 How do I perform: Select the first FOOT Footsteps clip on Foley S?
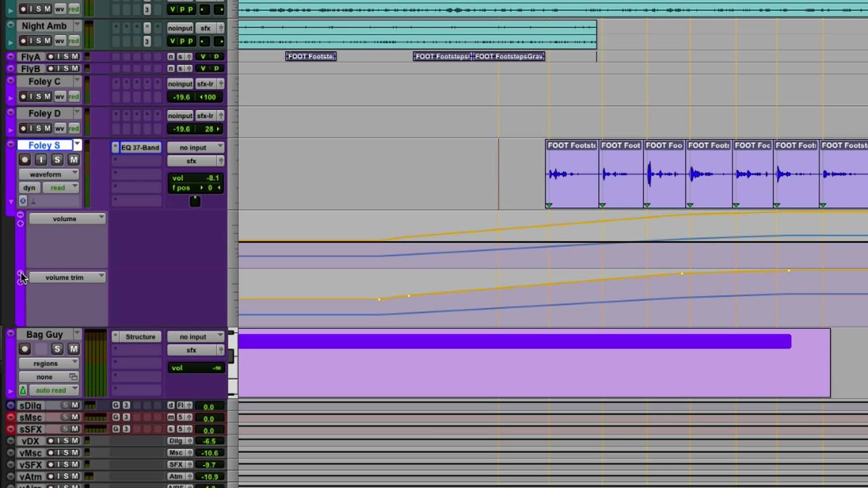pyautogui.click(x=572, y=174)
